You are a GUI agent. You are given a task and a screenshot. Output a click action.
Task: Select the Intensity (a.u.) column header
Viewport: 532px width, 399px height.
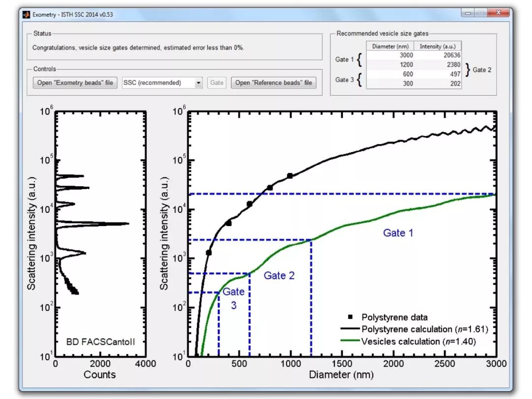pos(438,46)
